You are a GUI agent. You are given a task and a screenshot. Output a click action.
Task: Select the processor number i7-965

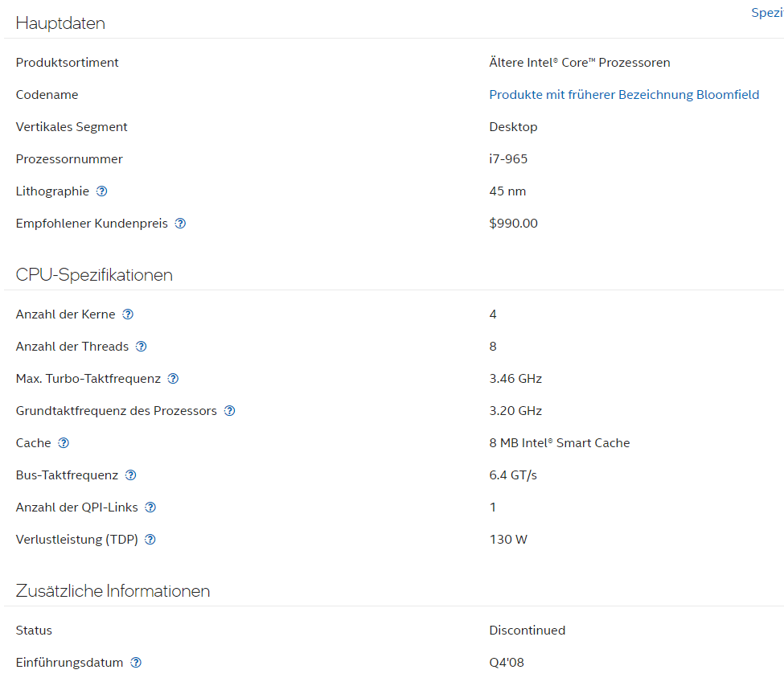coord(508,159)
